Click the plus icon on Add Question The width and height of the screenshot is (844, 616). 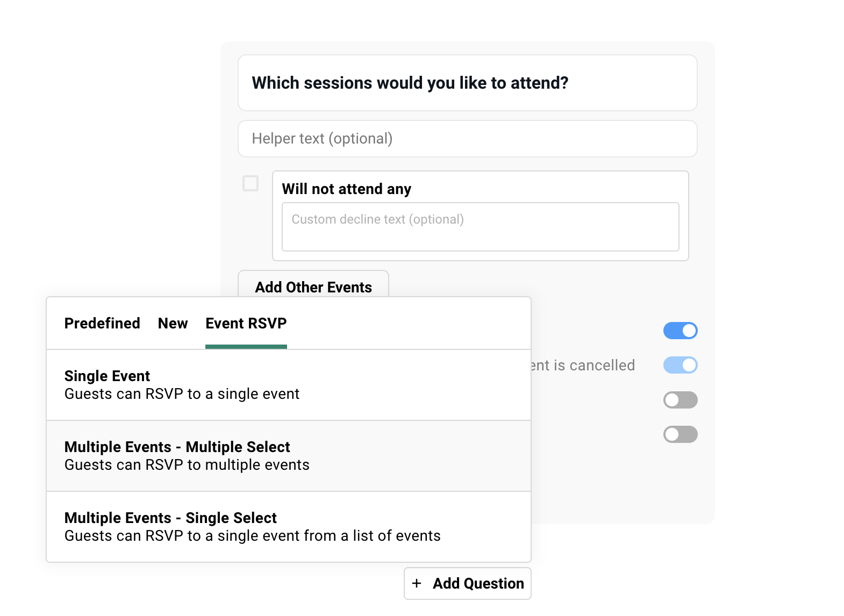(x=417, y=583)
